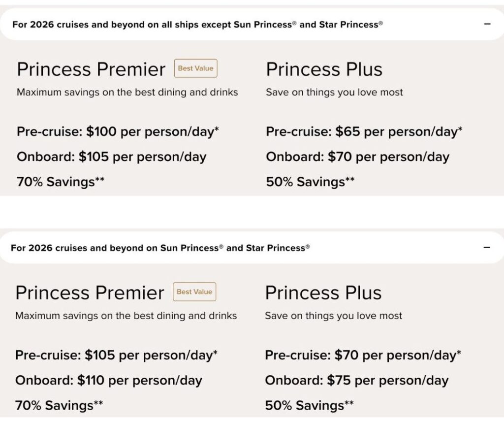Collapse the 'on Sun Princess and Star Princess' section minus icon
504x422 pixels.
pos(487,247)
